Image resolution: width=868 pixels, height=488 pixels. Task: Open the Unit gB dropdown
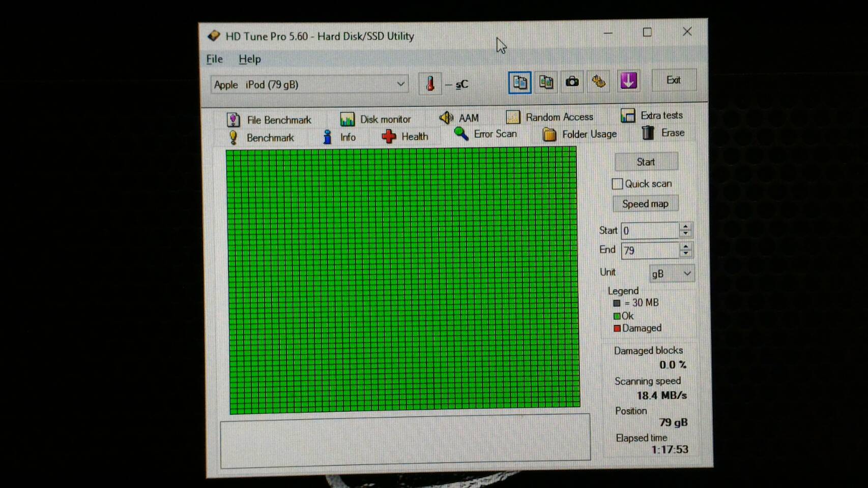[672, 273]
